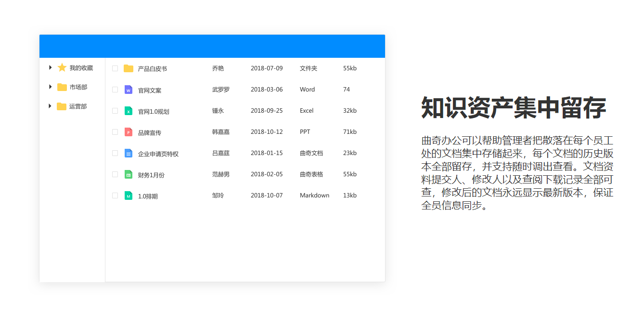Click the star icon beside 我的收藏
The height and width of the screenshot is (326, 644).
62,67
